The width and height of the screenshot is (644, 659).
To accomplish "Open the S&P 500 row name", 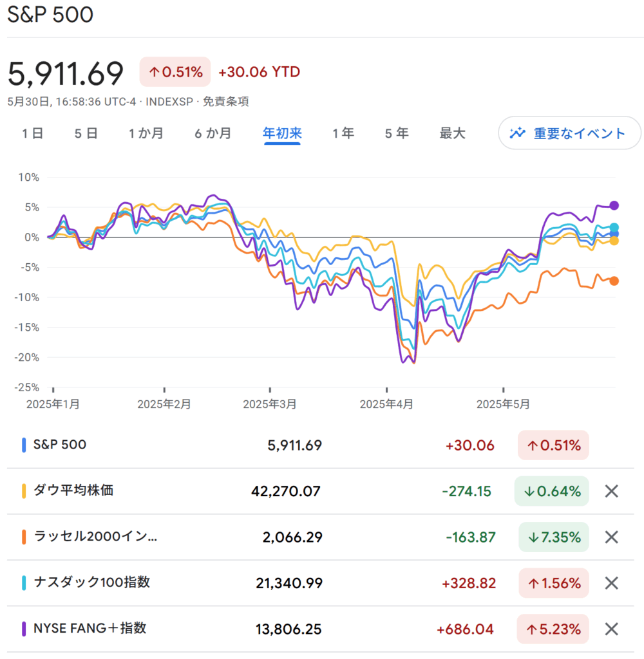I will pyautogui.click(x=60, y=445).
